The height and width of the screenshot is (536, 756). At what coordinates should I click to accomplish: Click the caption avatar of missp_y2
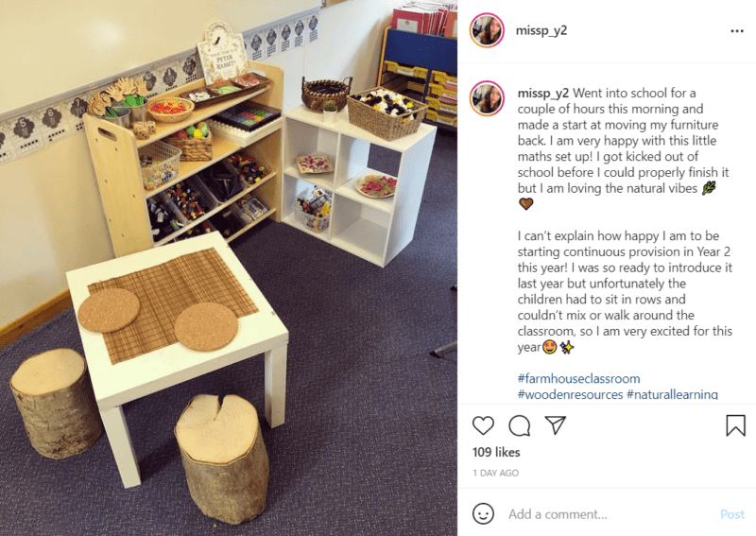487,98
